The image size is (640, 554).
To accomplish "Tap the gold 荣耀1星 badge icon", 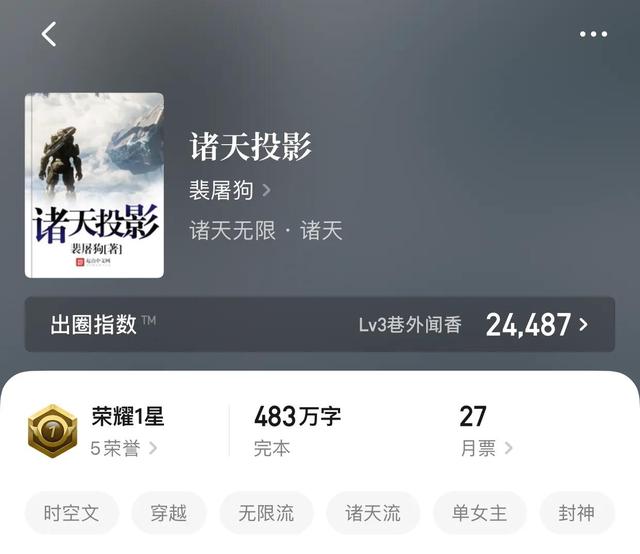I will pos(52,431).
